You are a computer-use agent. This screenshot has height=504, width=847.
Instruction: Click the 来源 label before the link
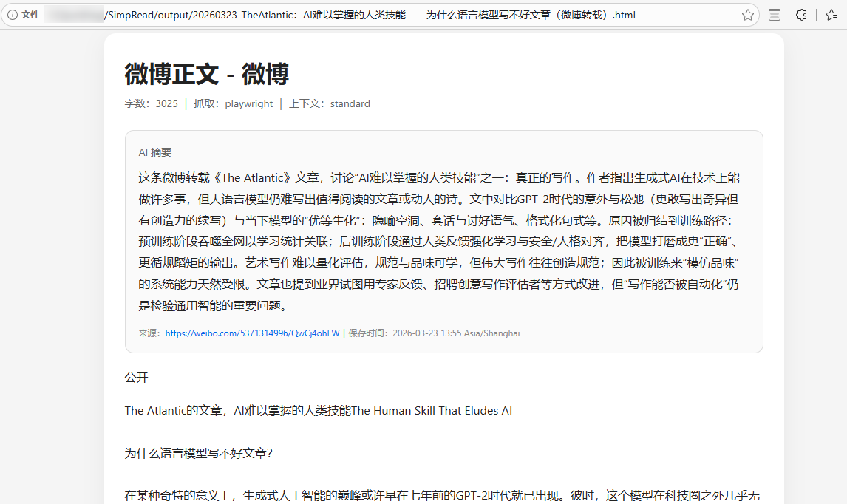150,333
